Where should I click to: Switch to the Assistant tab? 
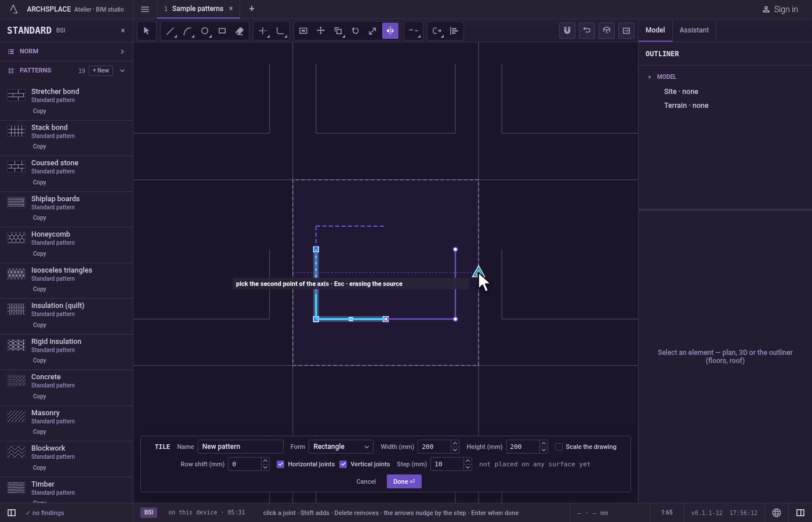[x=694, y=30]
